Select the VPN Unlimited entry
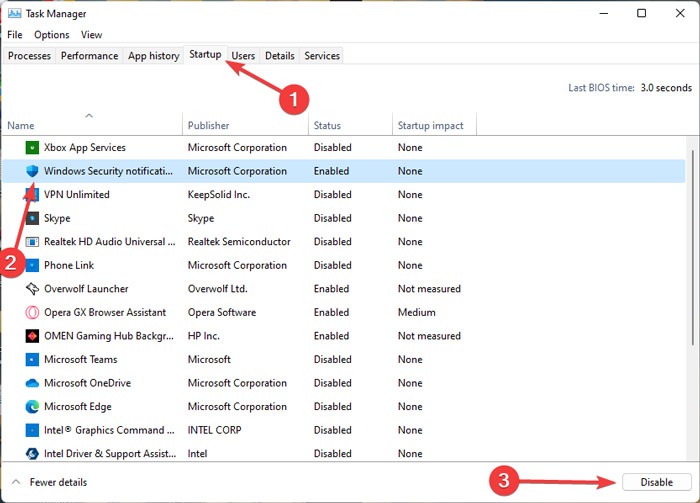The width and height of the screenshot is (700, 503). click(77, 195)
